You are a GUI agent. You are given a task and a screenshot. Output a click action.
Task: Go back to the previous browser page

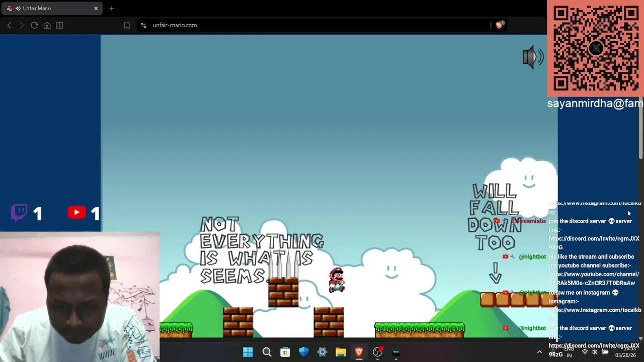coord(9,25)
